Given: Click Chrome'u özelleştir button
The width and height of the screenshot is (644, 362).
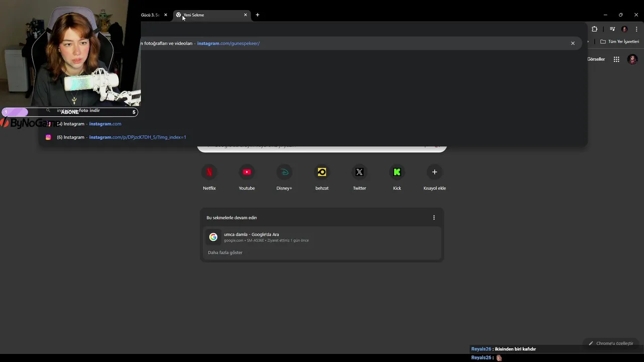Looking at the screenshot, I should click(x=611, y=343).
